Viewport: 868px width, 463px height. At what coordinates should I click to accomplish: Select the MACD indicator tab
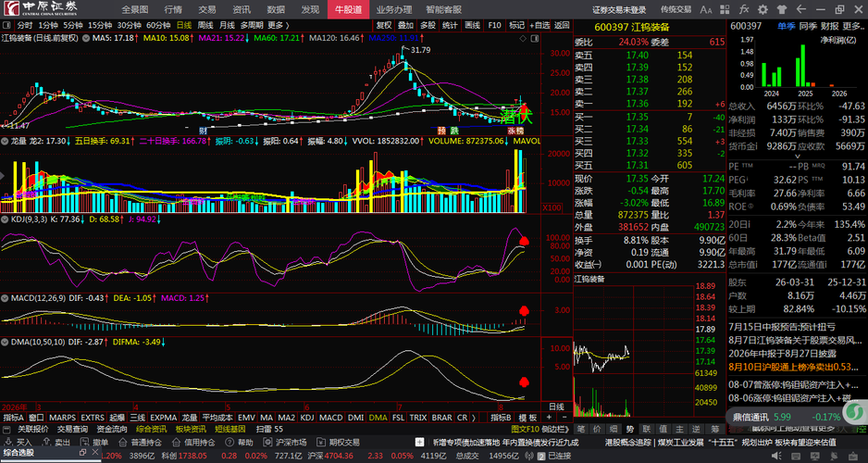point(331,417)
